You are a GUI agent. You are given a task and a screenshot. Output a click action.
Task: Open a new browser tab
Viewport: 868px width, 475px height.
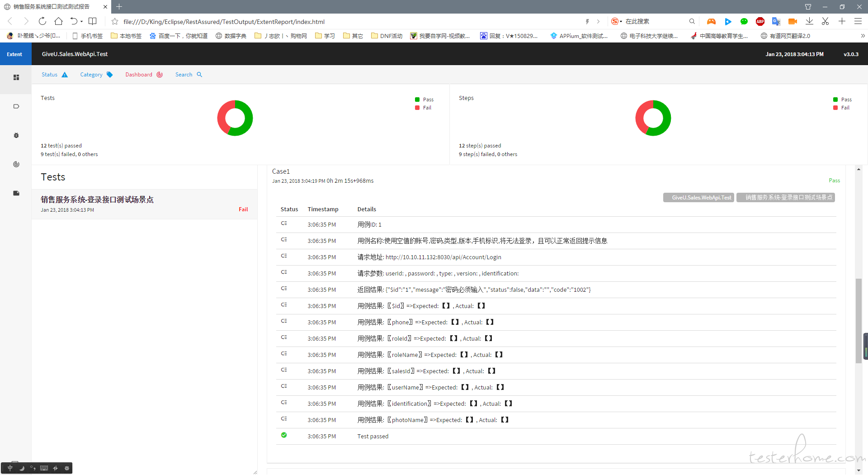pyautogui.click(x=119, y=7)
